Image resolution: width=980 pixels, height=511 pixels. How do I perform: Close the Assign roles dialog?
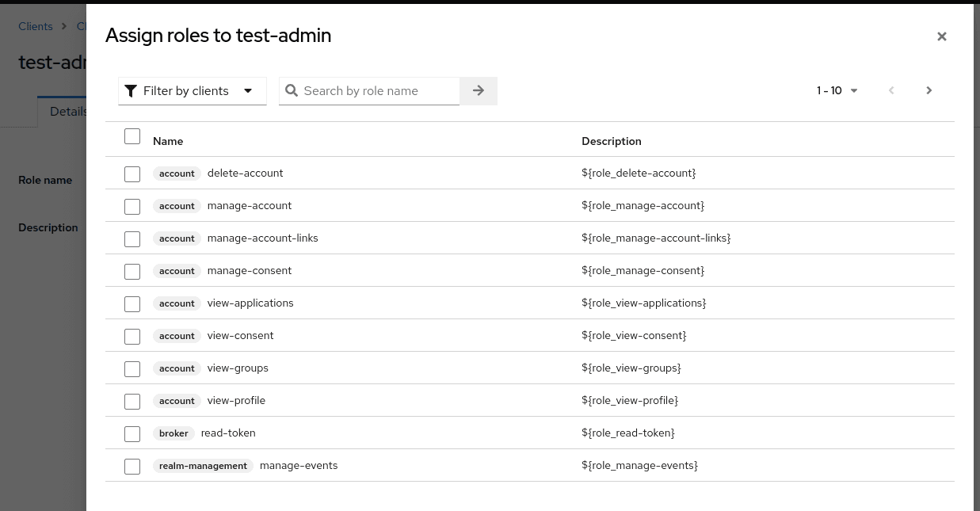[941, 36]
